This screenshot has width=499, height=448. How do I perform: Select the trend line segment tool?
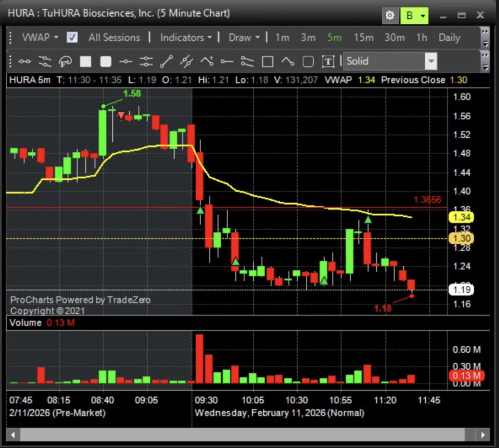click(x=166, y=62)
